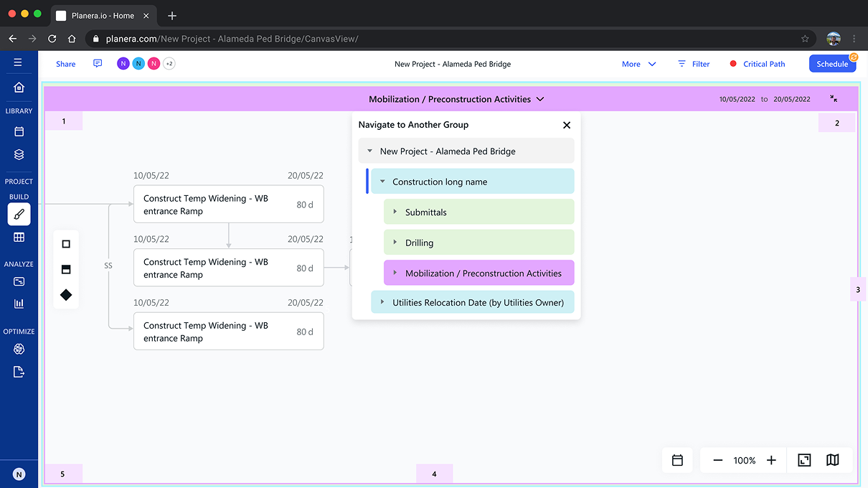Viewport: 868px width, 488px height.
Task: Zoom in with the plus button
Action: 771,460
